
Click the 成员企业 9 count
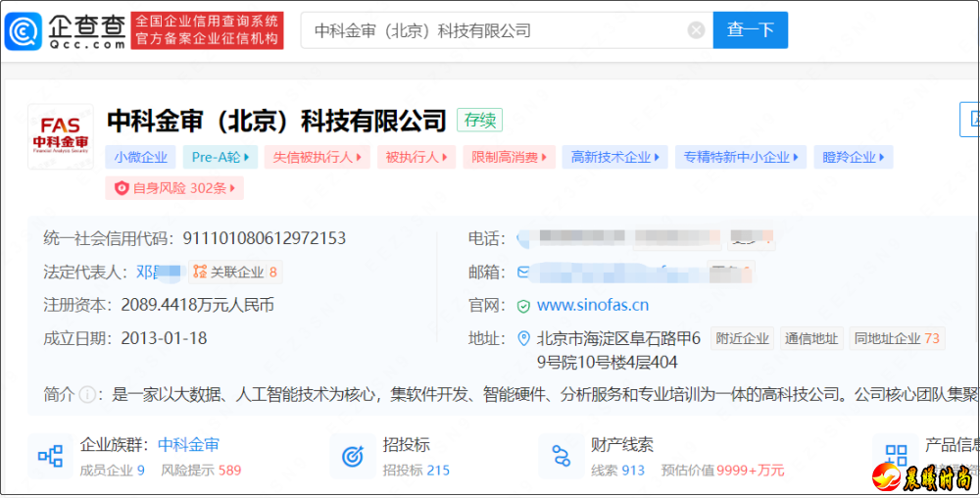(x=113, y=471)
